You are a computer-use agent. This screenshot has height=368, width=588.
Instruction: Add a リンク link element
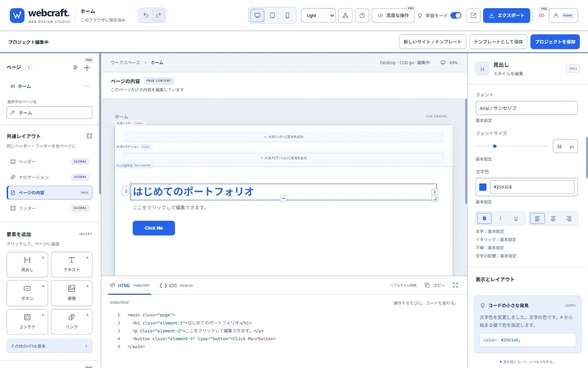pyautogui.click(x=72, y=322)
